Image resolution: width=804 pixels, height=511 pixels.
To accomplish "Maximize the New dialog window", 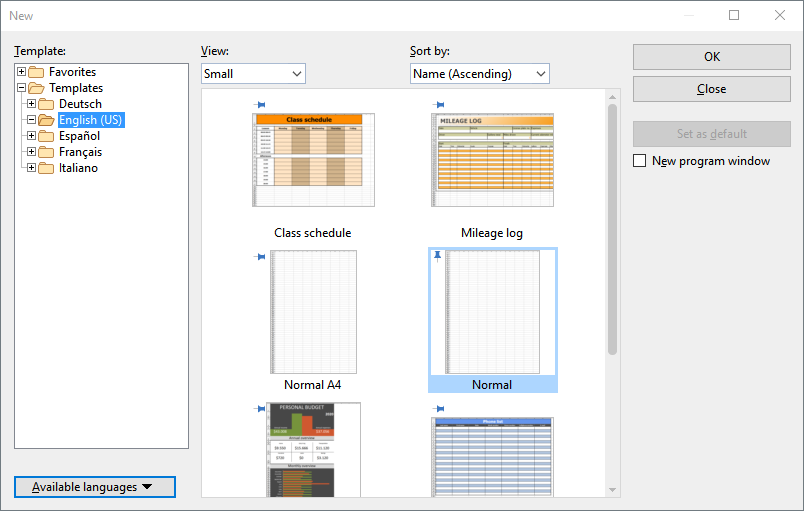I will pyautogui.click(x=734, y=15).
